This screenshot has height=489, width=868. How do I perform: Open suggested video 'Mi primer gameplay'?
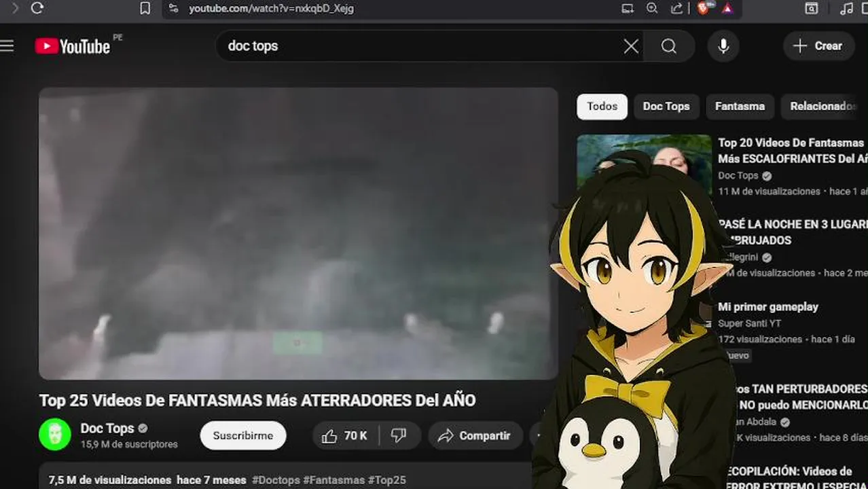pyautogui.click(x=768, y=307)
